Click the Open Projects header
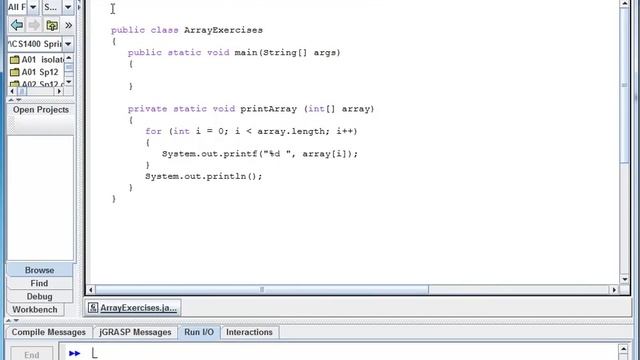Image resolution: width=640 pixels, height=360 pixels. pyautogui.click(x=41, y=110)
